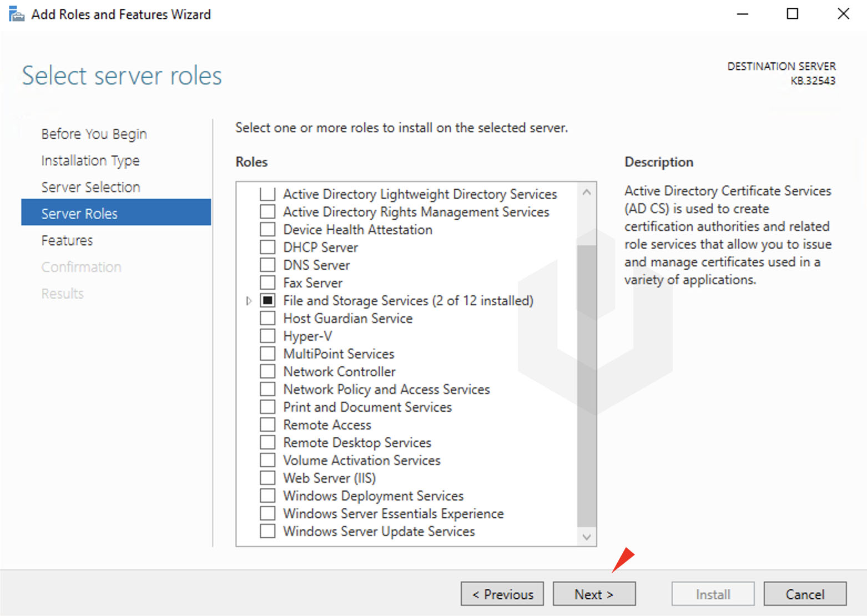Enable Windows Deployment Services
Screen dimensions: 867x616
[268, 496]
